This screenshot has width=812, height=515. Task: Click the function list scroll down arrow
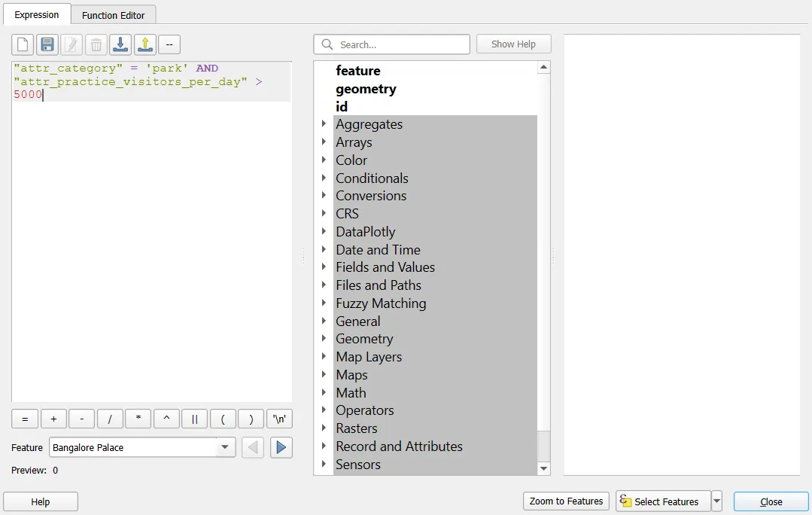(543, 468)
